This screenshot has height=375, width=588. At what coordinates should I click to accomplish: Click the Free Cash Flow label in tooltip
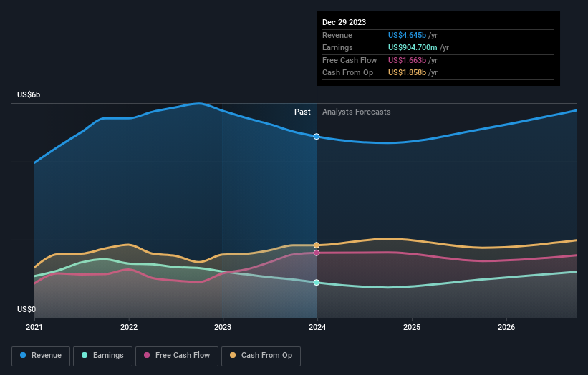pos(350,60)
